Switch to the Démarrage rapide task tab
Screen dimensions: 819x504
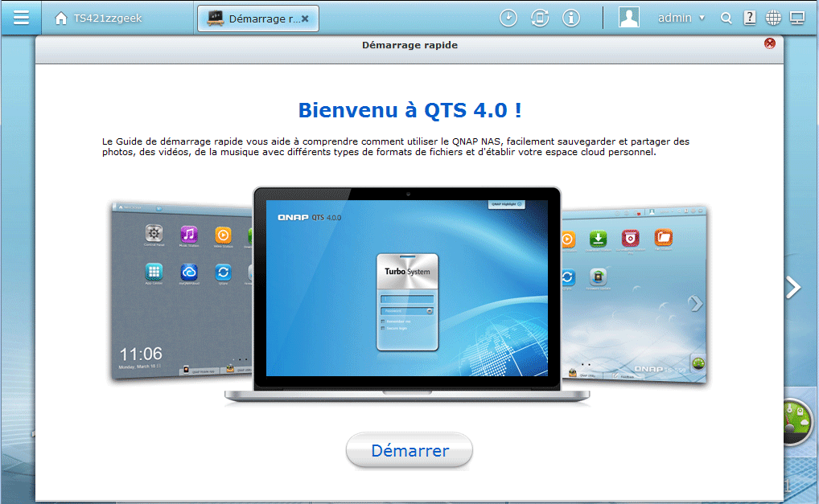[257, 18]
